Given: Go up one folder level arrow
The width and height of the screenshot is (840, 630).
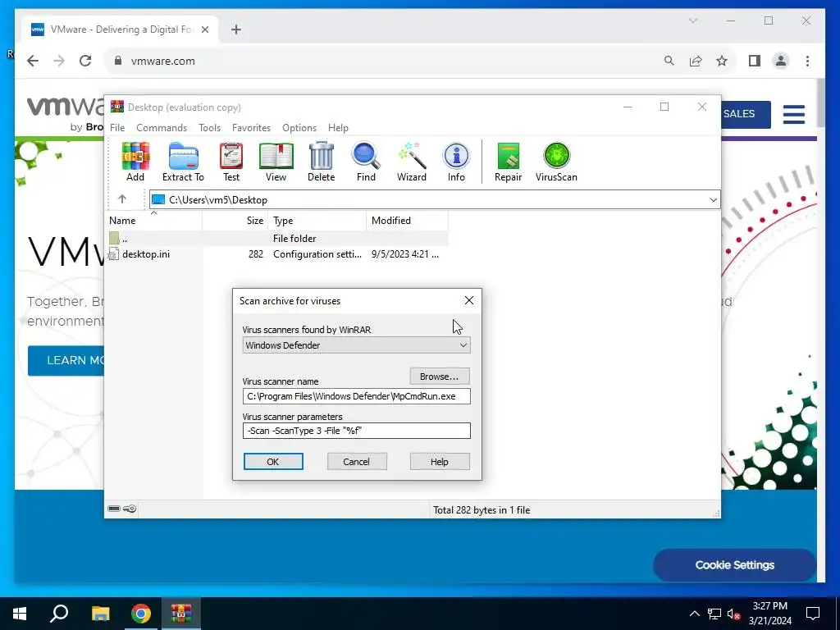Looking at the screenshot, I should [122, 199].
